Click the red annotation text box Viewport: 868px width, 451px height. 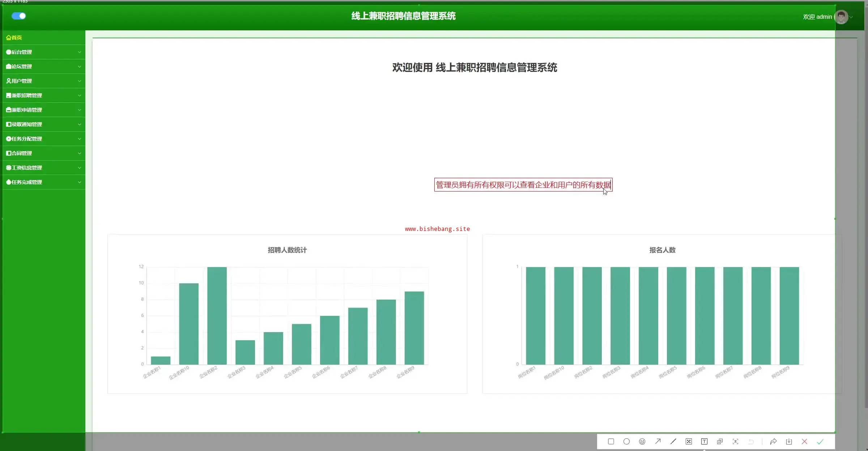click(523, 185)
